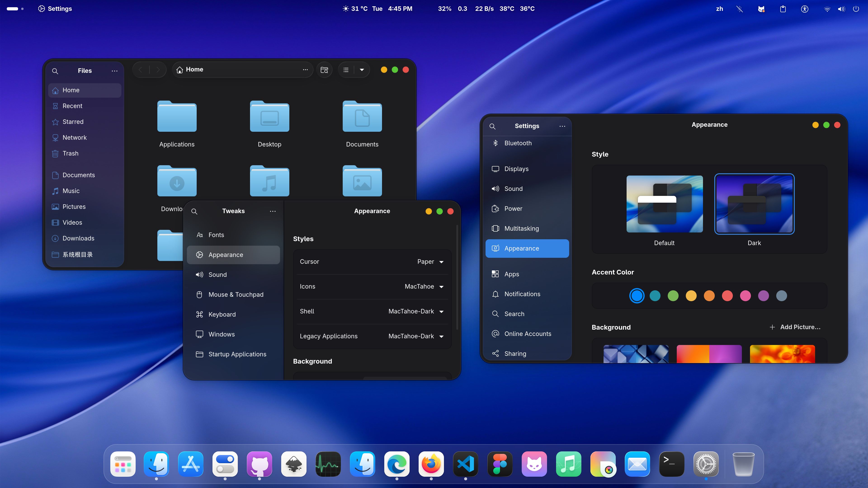This screenshot has height=488, width=868.
Task: Select the Dark style option
Action: tap(754, 204)
